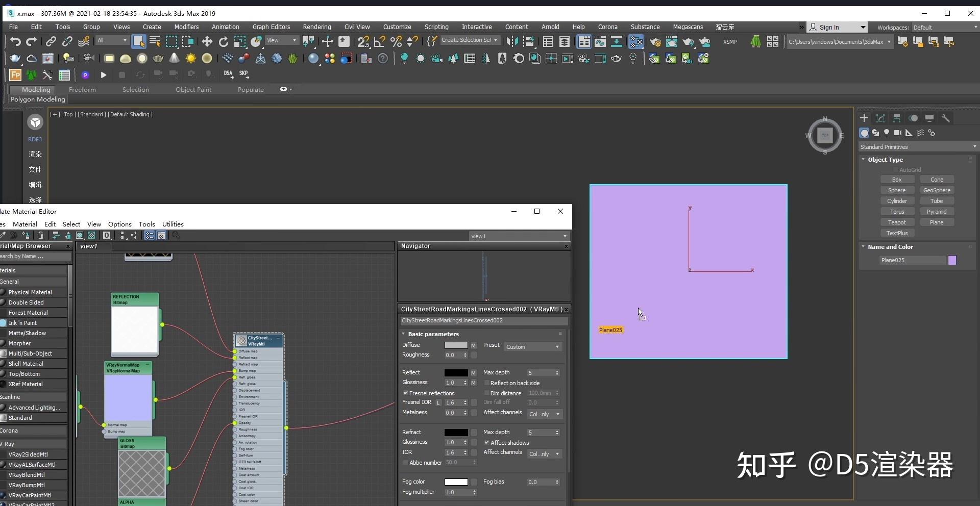Open the Preset Custom dropdown
This screenshot has height=506, width=980.
point(532,347)
